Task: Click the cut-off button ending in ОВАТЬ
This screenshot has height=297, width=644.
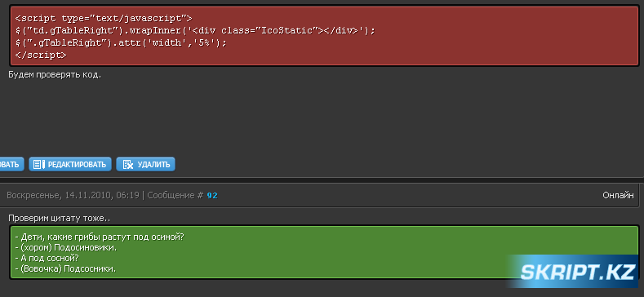Action: (x=12, y=164)
